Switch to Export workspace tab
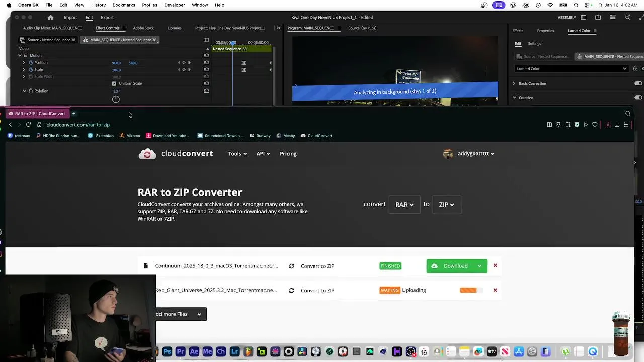 pyautogui.click(x=107, y=17)
